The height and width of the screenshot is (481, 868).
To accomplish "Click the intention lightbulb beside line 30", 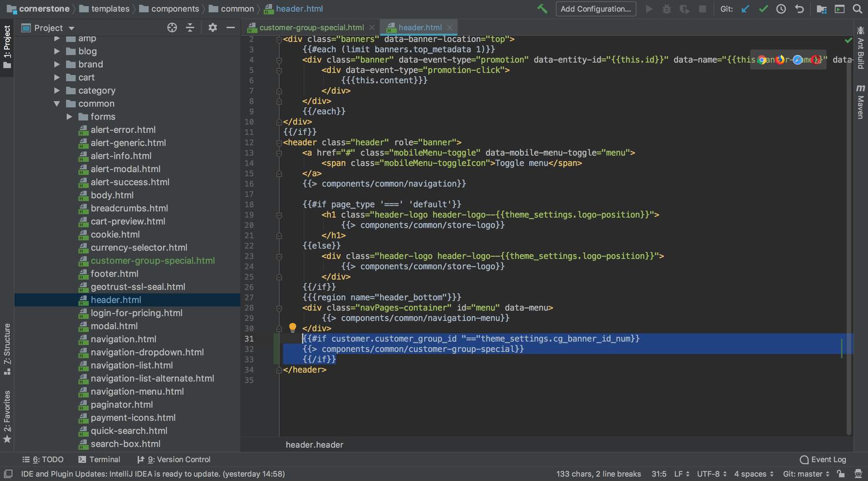I will click(292, 328).
